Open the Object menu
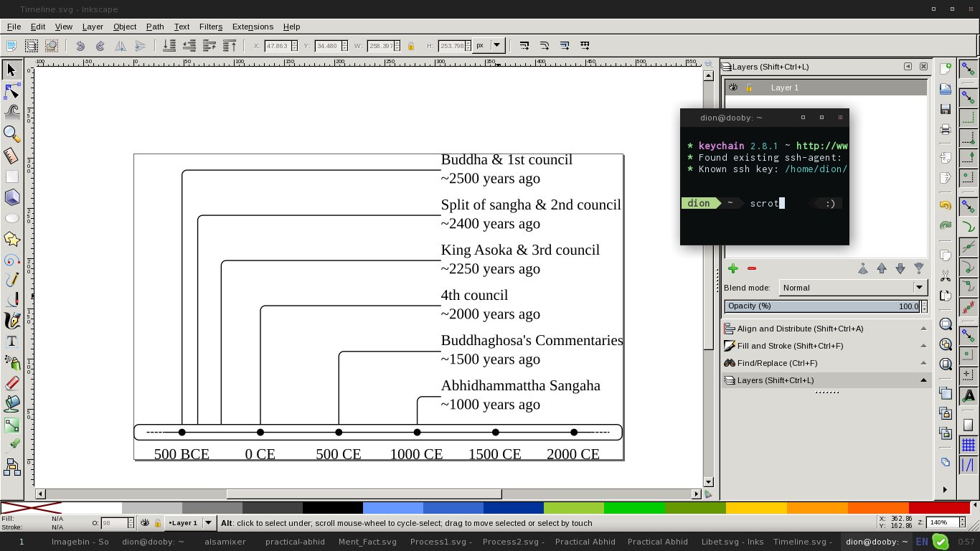Screen dimensions: 980x551 click(125, 27)
